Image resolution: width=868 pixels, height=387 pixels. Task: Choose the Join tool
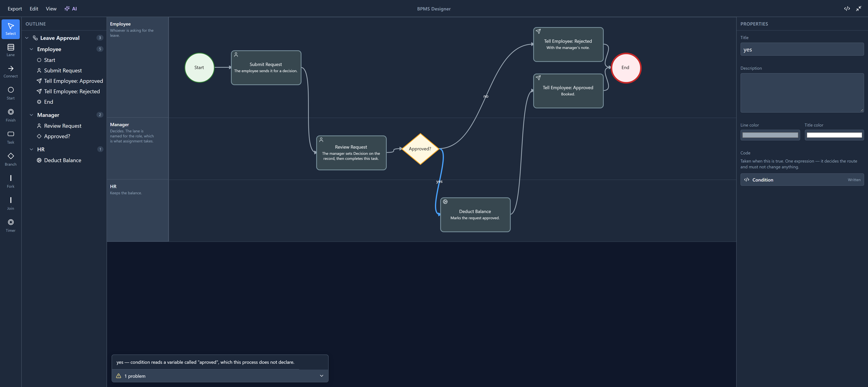click(x=10, y=204)
